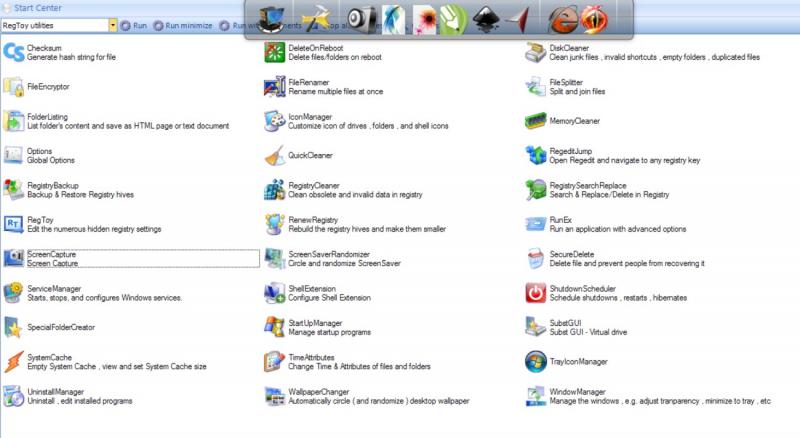Click the Run minimize button
Screen dimensions: 800x438
coord(183,26)
